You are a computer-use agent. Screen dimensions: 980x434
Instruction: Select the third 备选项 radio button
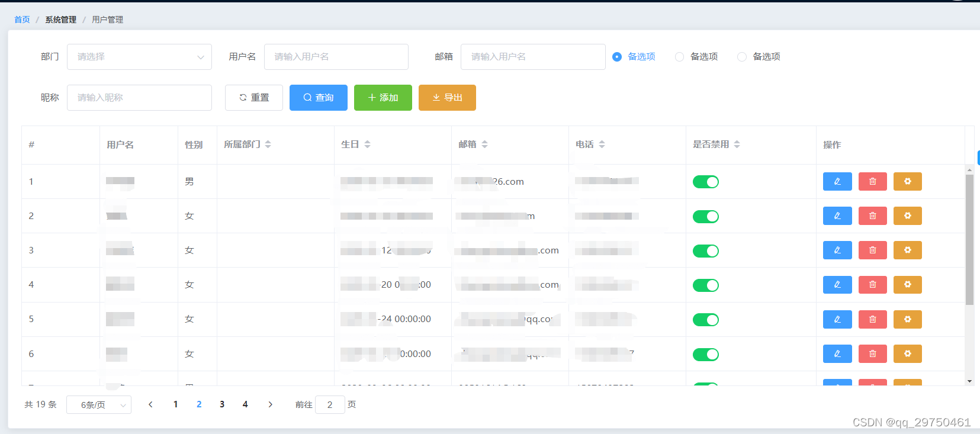tap(741, 57)
